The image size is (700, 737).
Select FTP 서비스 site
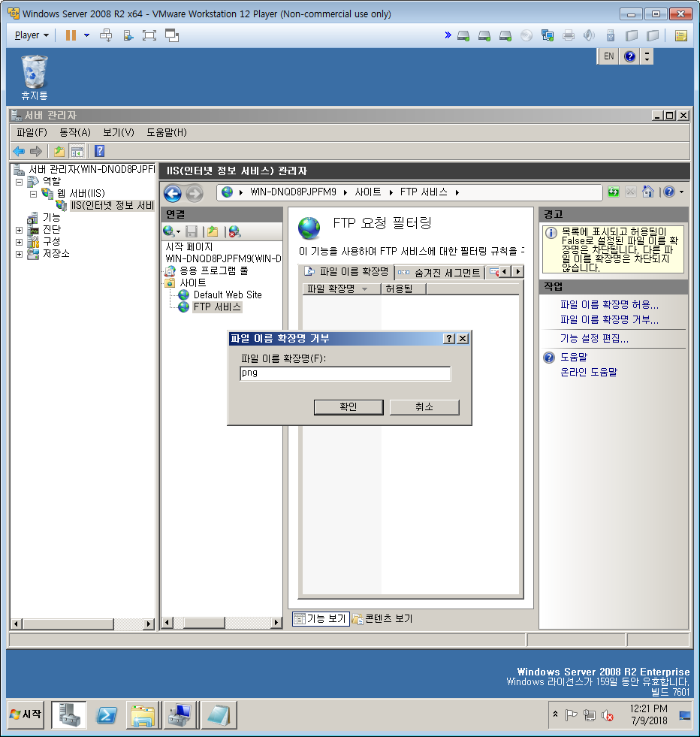pyautogui.click(x=217, y=307)
